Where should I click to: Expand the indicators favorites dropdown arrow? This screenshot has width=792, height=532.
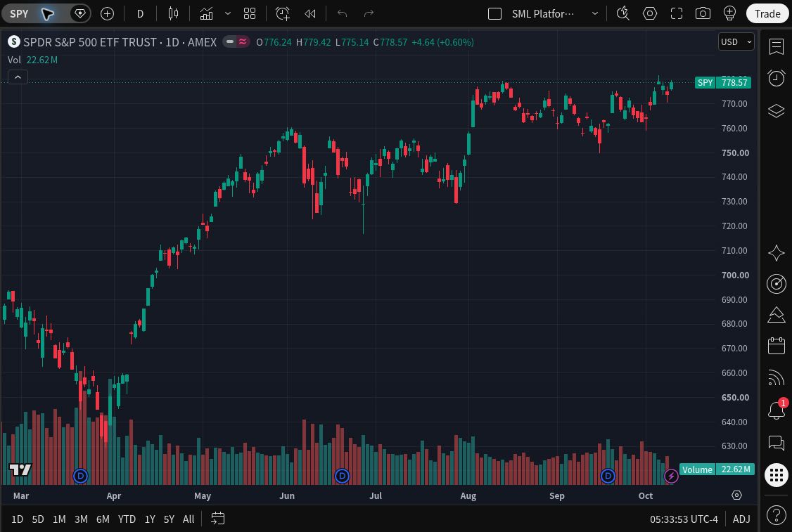click(228, 13)
